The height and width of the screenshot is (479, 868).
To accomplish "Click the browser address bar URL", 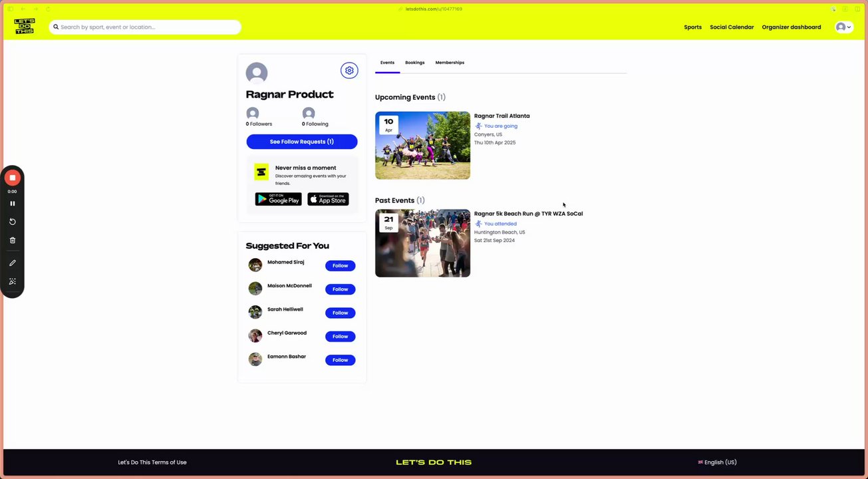I will (434, 9).
